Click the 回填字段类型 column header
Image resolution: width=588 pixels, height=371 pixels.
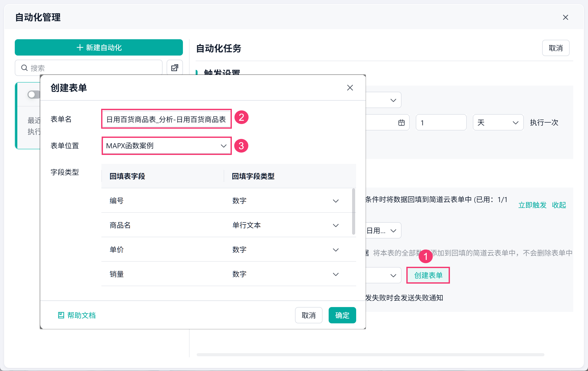tap(253, 176)
